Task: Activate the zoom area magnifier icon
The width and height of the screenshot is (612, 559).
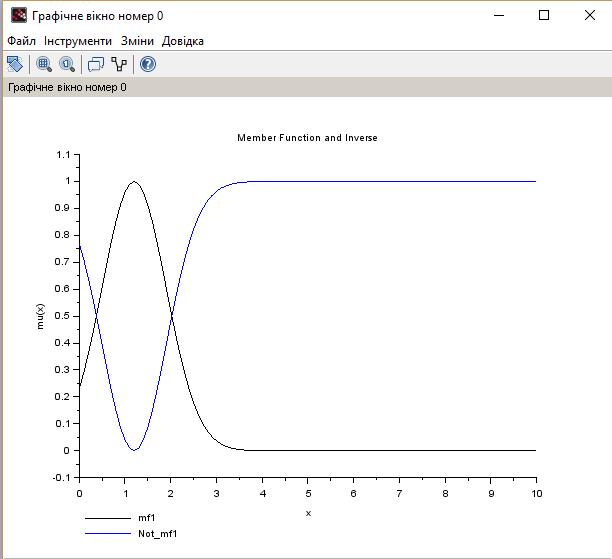Action: point(44,64)
